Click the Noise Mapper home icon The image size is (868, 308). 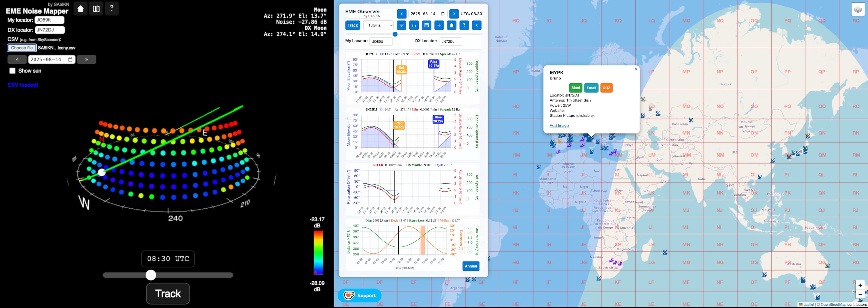click(80, 9)
